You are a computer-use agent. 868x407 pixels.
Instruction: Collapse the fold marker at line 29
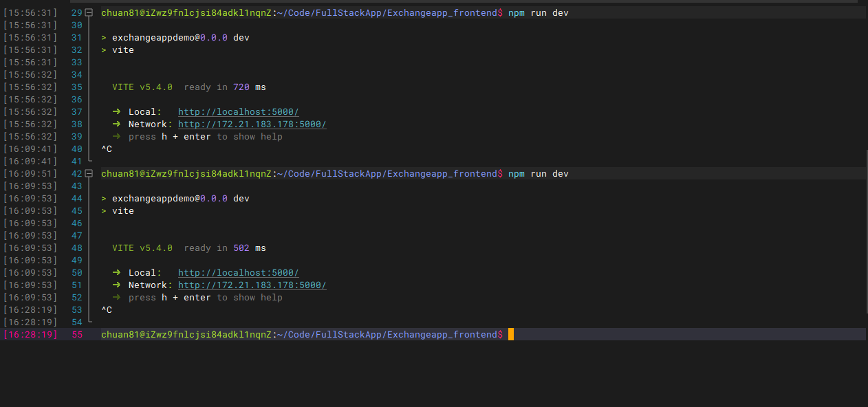[x=89, y=13]
